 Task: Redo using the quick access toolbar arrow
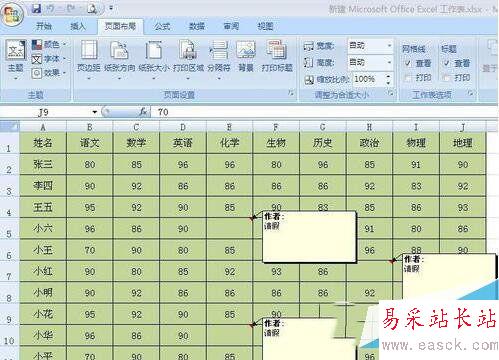pos(71,9)
